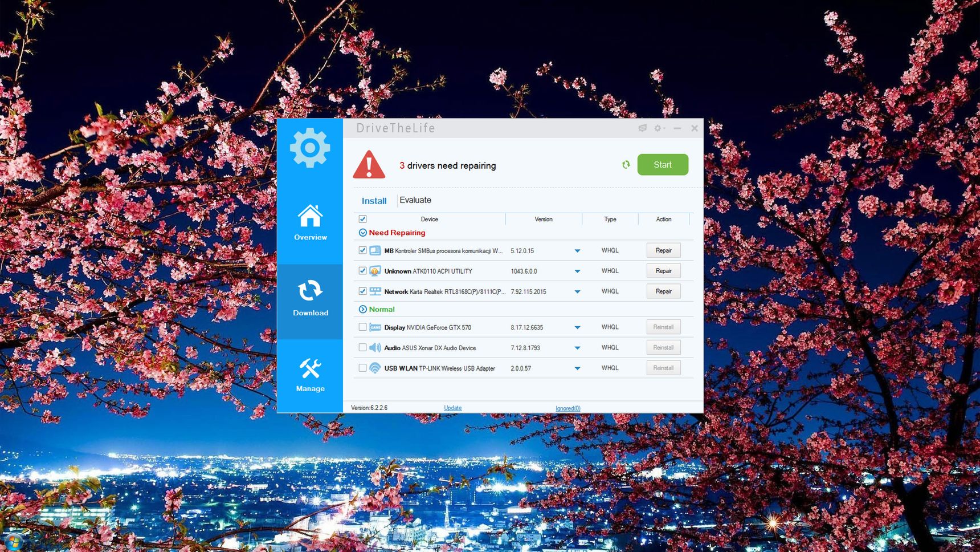Reinstall the TP-LINK Wireless USB Adapter driver
Viewport: 980px width, 552px height.
point(663,368)
